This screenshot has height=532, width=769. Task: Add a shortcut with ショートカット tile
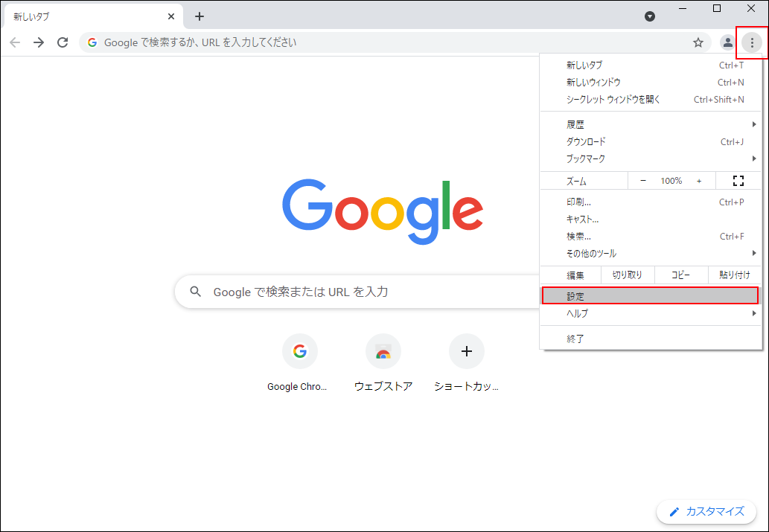point(466,352)
